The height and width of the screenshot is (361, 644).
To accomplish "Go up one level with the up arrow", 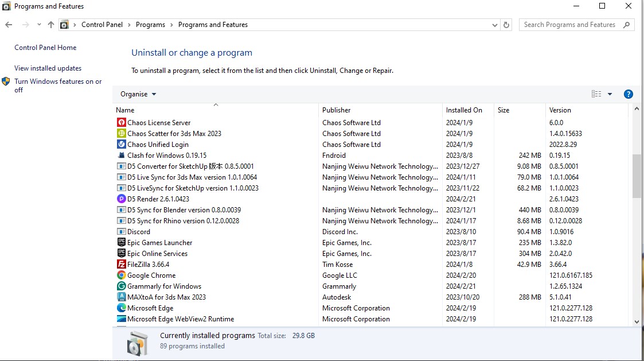I will [51, 25].
